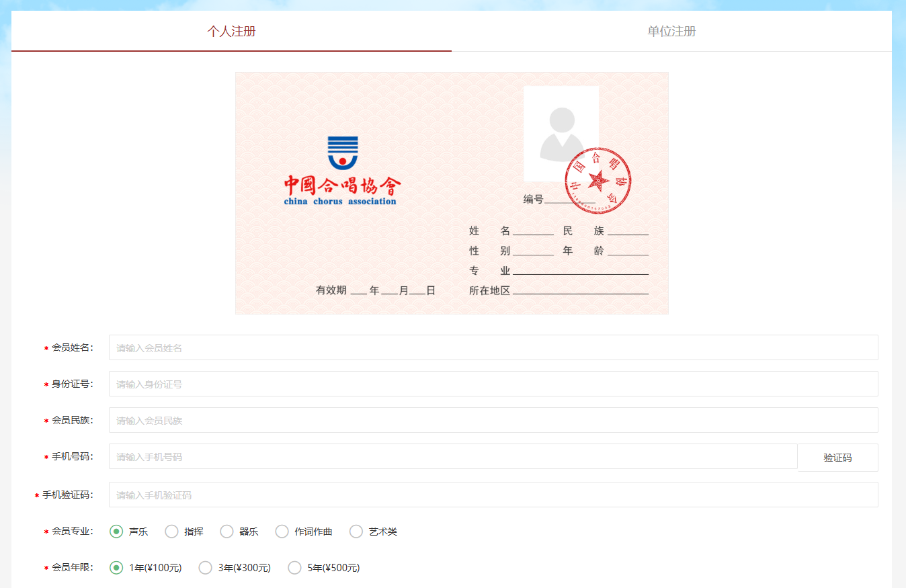This screenshot has width=906, height=588.
Task: Click the 会员民族 text box
Action: click(493, 420)
